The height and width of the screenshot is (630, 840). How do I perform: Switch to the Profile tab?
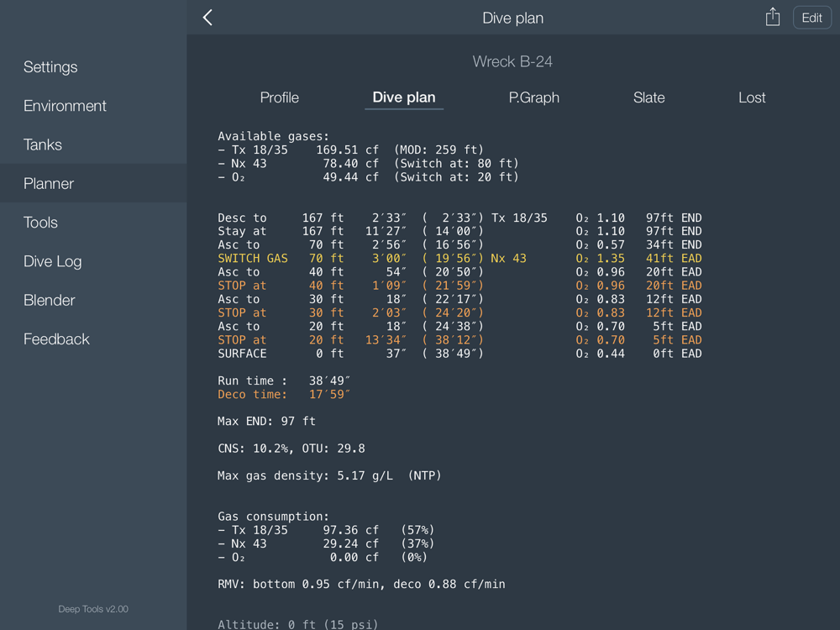point(279,97)
